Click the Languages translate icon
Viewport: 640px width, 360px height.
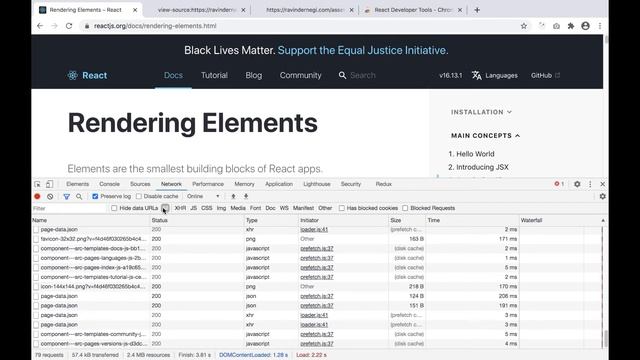[x=476, y=75]
